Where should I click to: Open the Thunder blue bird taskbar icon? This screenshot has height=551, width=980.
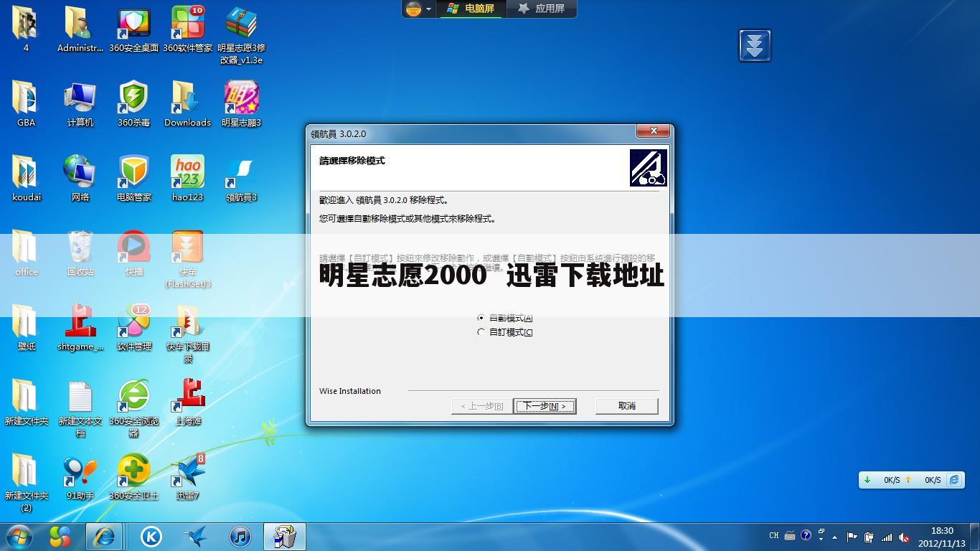tap(195, 537)
